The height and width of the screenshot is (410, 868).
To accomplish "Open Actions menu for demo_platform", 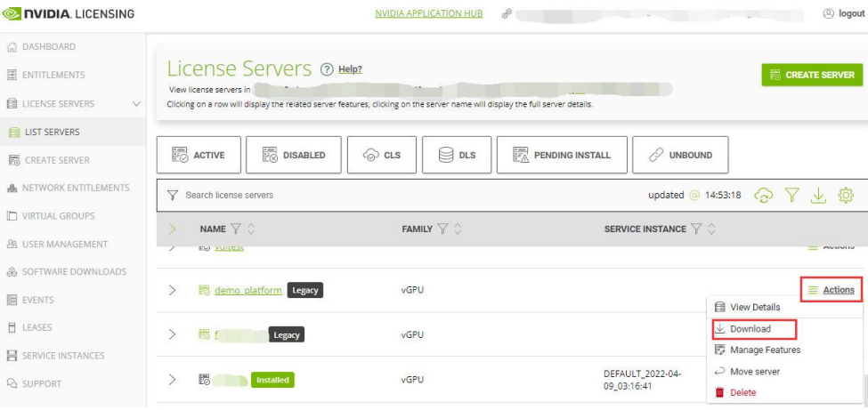I will pyautogui.click(x=831, y=290).
